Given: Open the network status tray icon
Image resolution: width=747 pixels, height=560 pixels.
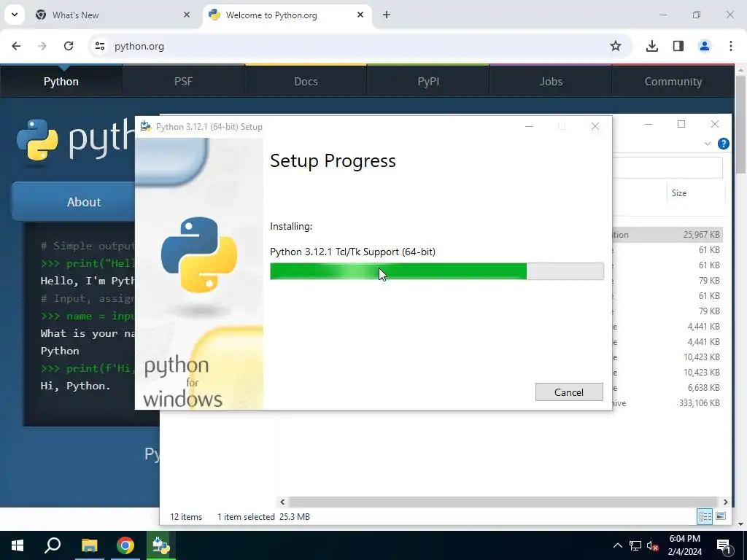Looking at the screenshot, I should [x=635, y=545].
